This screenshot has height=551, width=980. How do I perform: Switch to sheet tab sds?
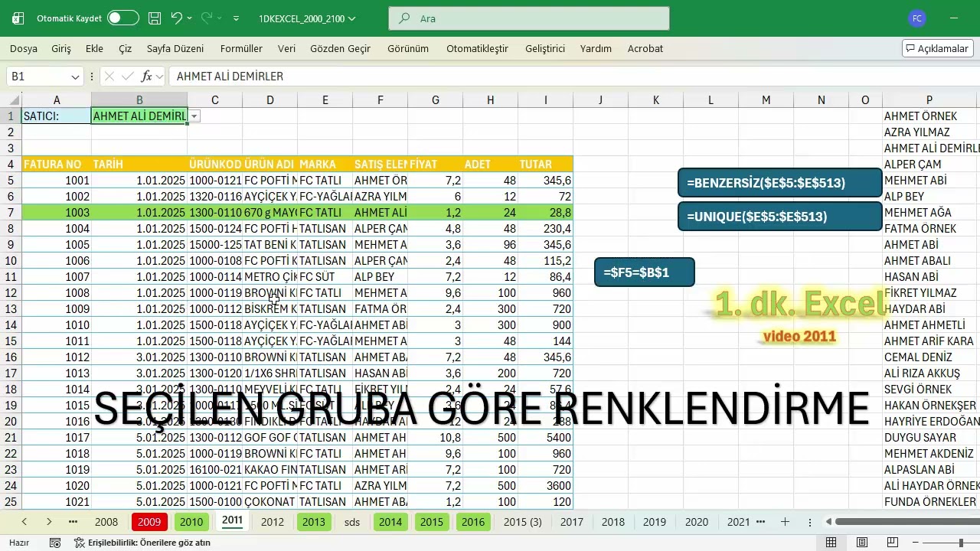[x=352, y=522]
